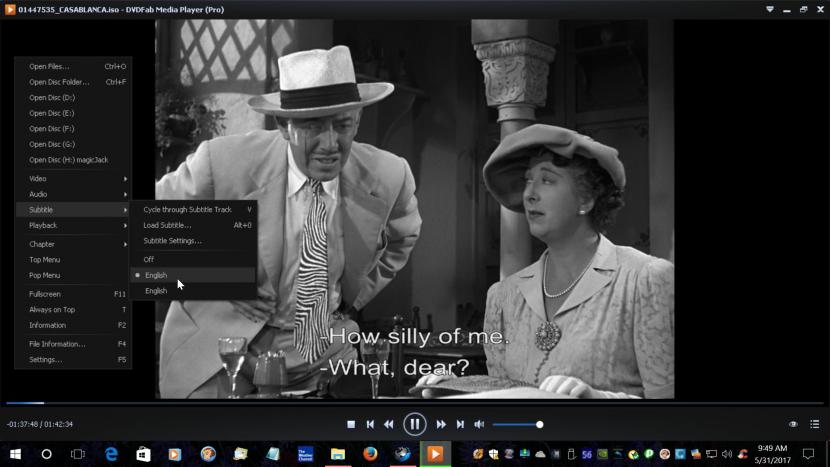Image resolution: width=830 pixels, height=467 pixels.
Task: Open Windows Store from taskbar
Action: pos(143,454)
